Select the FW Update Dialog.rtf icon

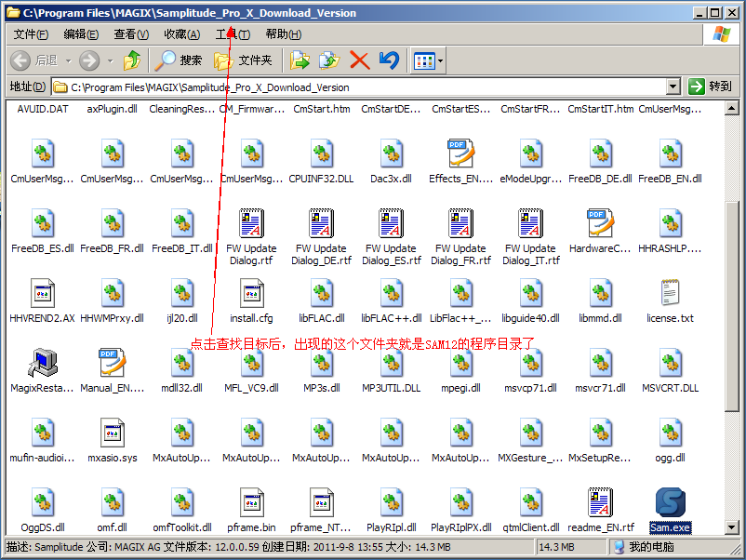[x=251, y=223]
